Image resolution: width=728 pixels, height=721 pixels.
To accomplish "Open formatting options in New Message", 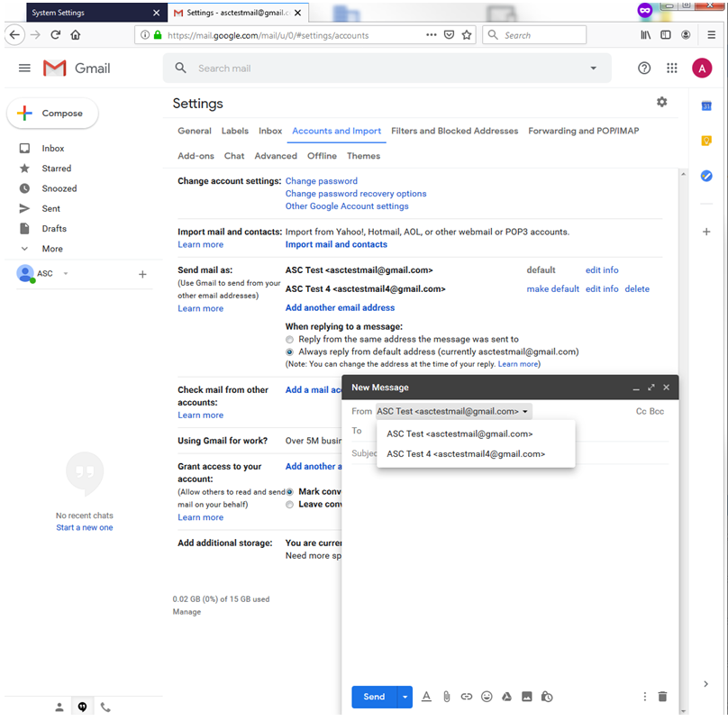I will click(426, 697).
